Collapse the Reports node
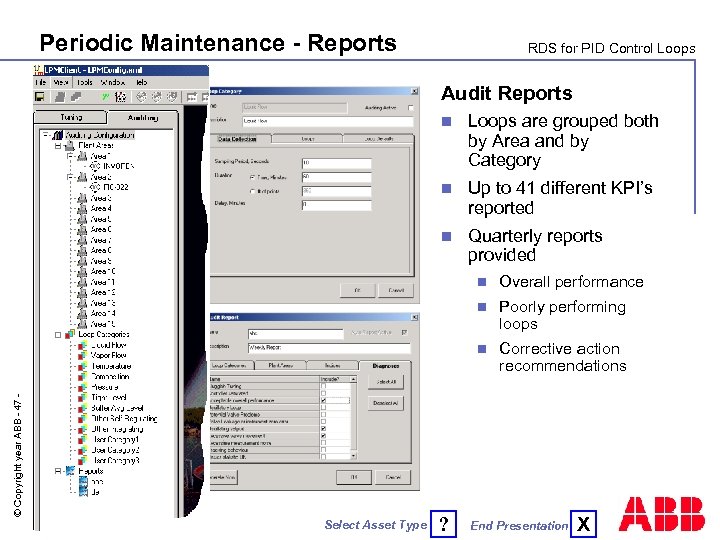This screenshot has height=540, width=720. point(58,471)
